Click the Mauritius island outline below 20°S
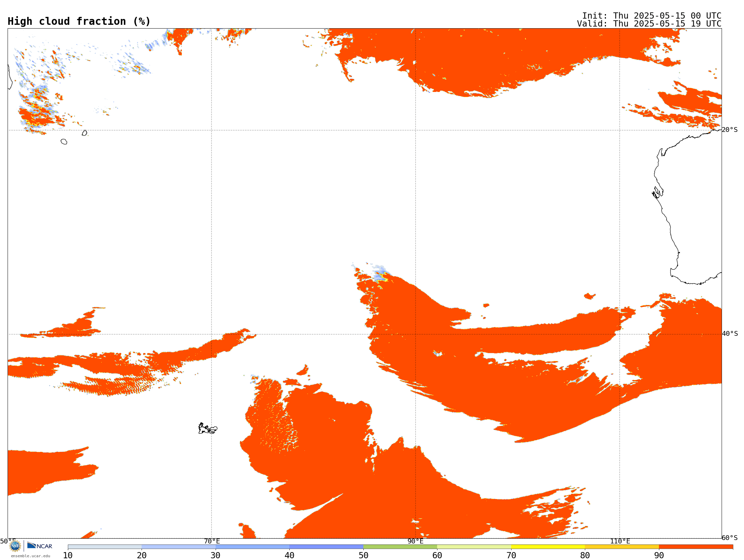Image resolution: width=744 pixels, height=560 pixels. pos(84,133)
